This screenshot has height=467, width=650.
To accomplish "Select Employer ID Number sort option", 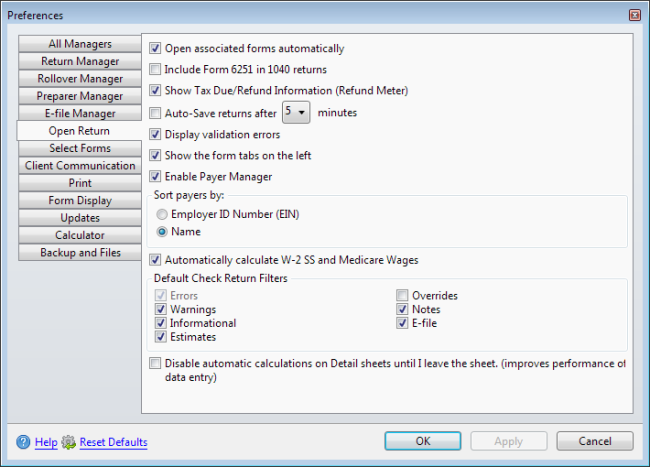I will click(x=162, y=214).
